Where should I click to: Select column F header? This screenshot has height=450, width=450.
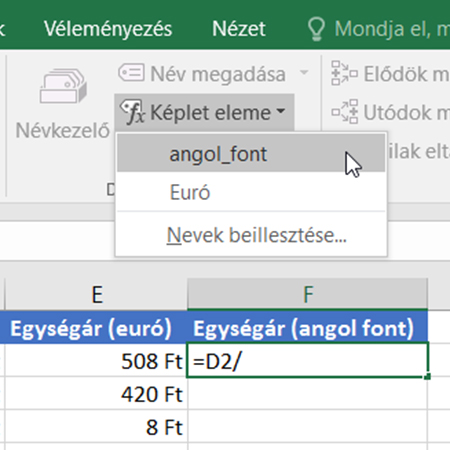point(308,294)
